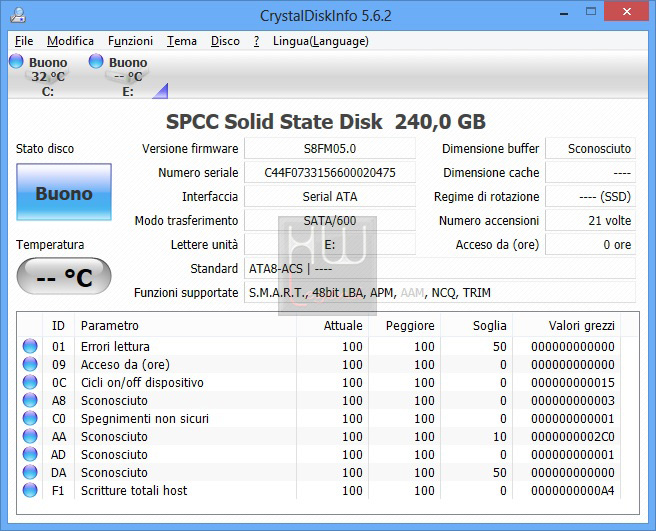
Task: Click the CrystalDiskInfo app icon in title bar
Action: [x=18, y=15]
